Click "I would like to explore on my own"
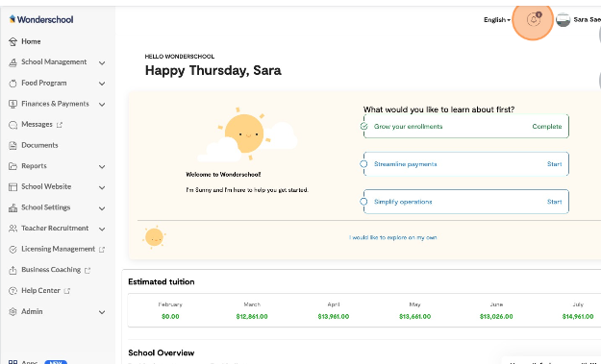This screenshot has width=601, height=364. (393, 237)
